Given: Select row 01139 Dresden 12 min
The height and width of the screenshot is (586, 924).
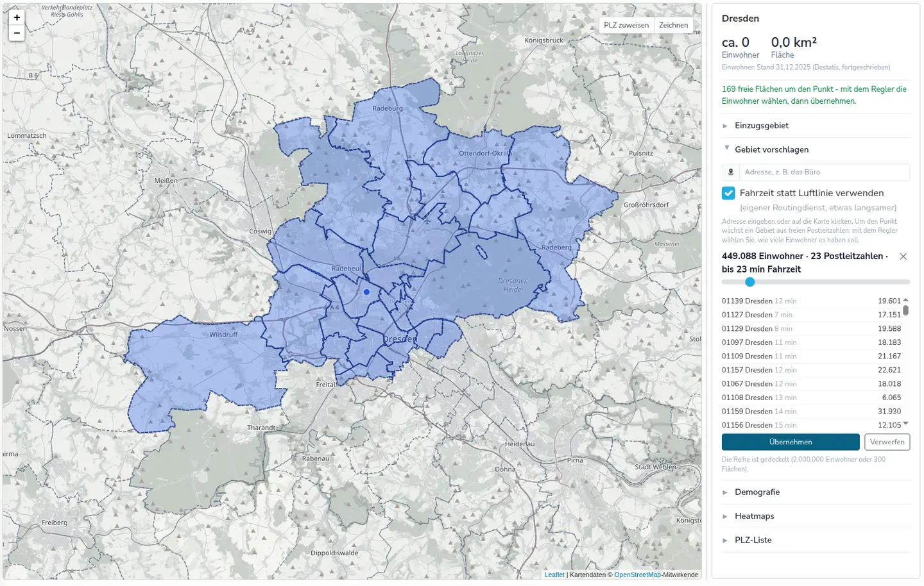Looking at the screenshot, I should click(811, 301).
